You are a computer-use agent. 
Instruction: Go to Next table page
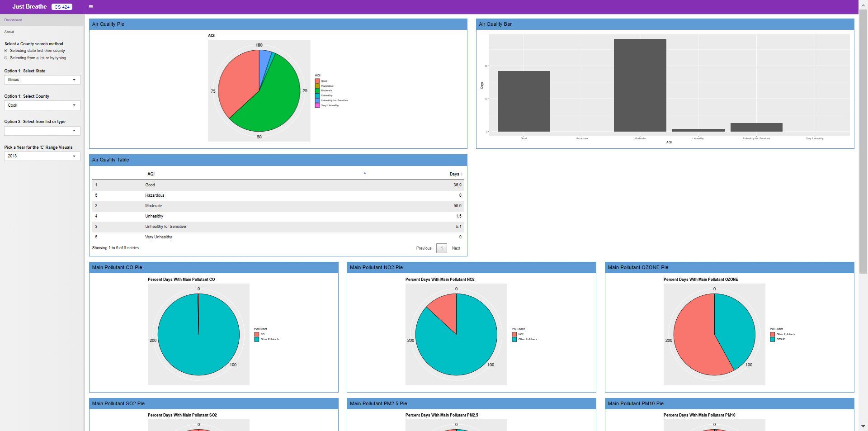click(x=456, y=248)
